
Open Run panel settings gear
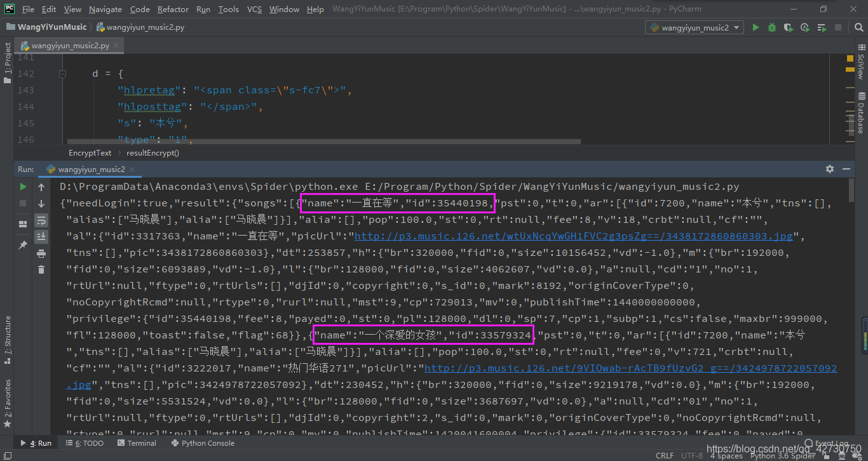pos(829,169)
